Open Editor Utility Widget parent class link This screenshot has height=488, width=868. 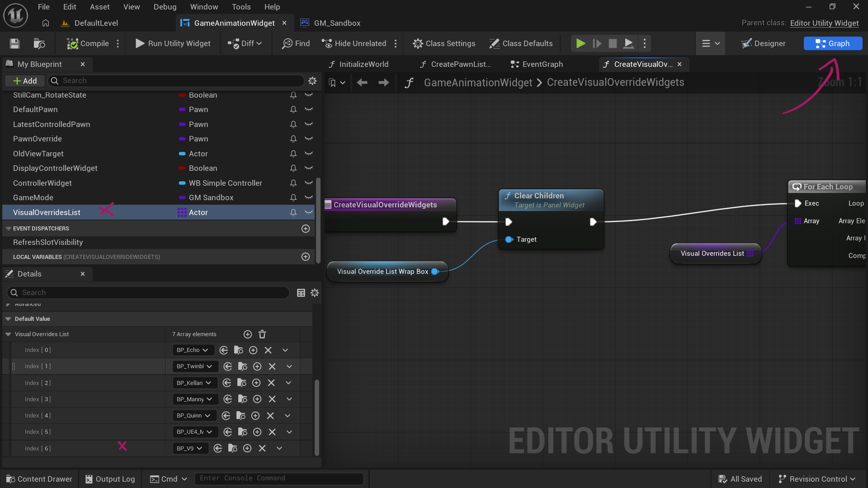(824, 23)
